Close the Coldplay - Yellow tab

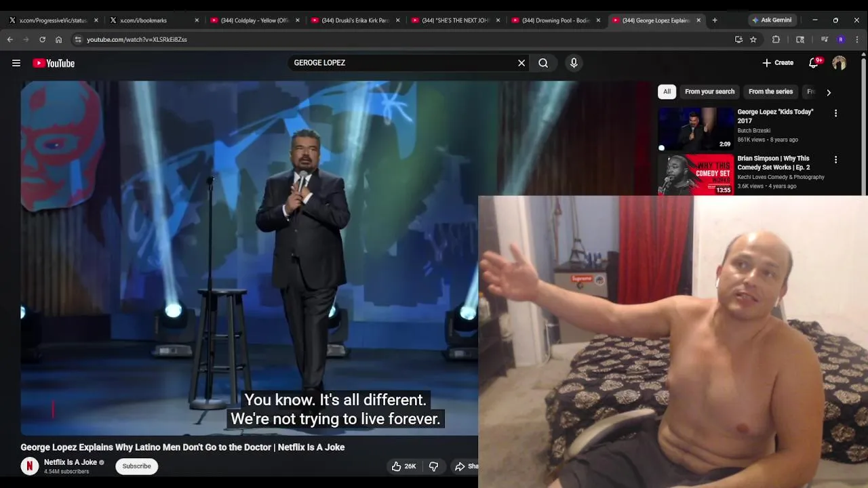click(x=297, y=20)
